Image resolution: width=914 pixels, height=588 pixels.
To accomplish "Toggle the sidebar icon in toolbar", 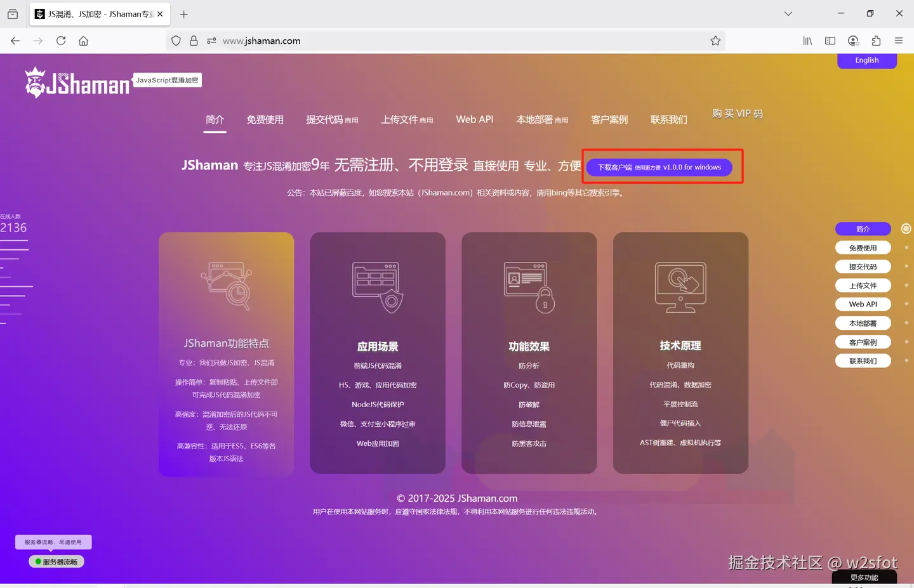I will tap(830, 41).
